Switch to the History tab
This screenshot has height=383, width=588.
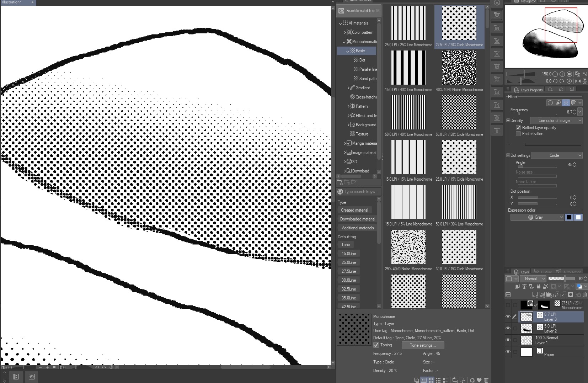[542, 272]
